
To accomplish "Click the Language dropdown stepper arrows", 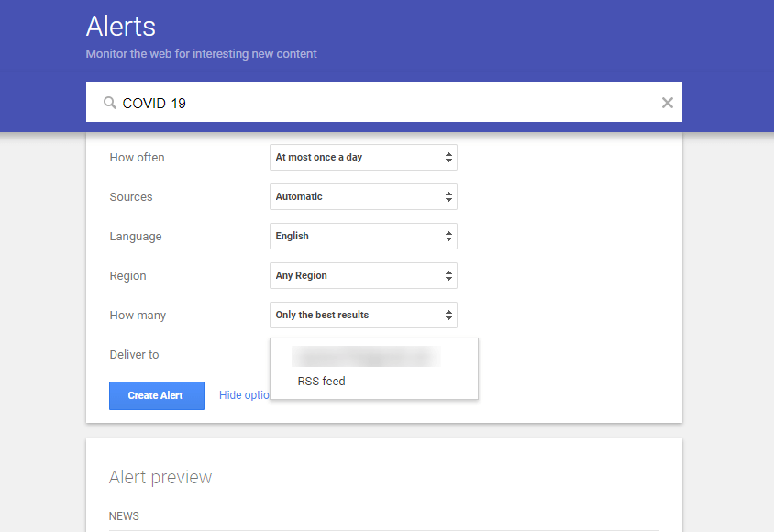I will [x=447, y=236].
